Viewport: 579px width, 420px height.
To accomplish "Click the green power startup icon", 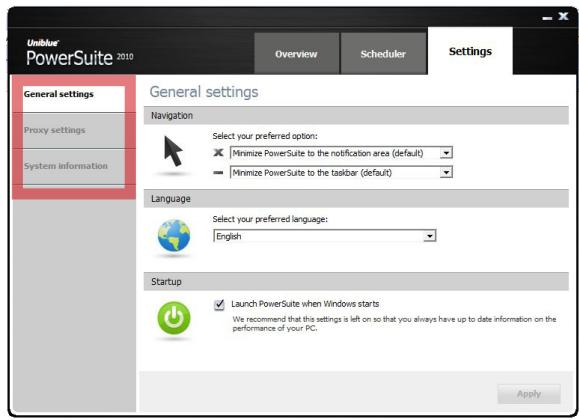I will pyautogui.click(x=174, y=318).
